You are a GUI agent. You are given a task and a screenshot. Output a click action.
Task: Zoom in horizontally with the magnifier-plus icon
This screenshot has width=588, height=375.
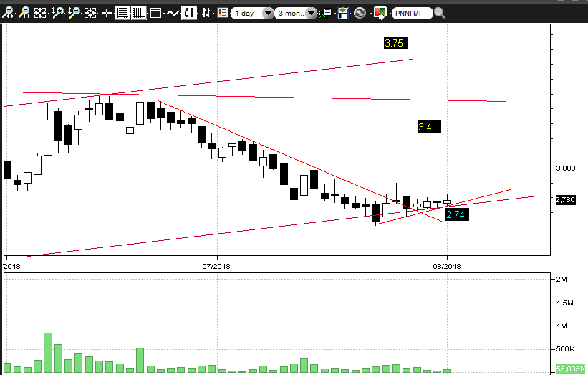pyautogui.click(x=8, y=13)
